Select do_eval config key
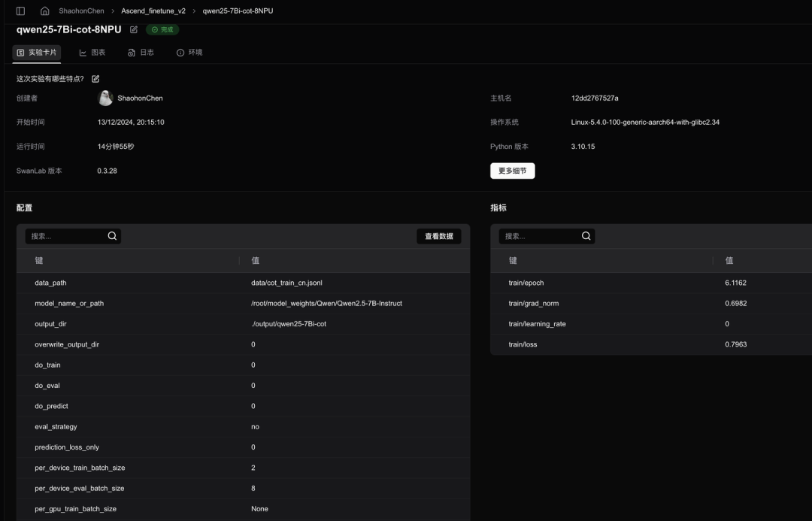Viewport: 812px width, 521px height. [x=47, y=386]
